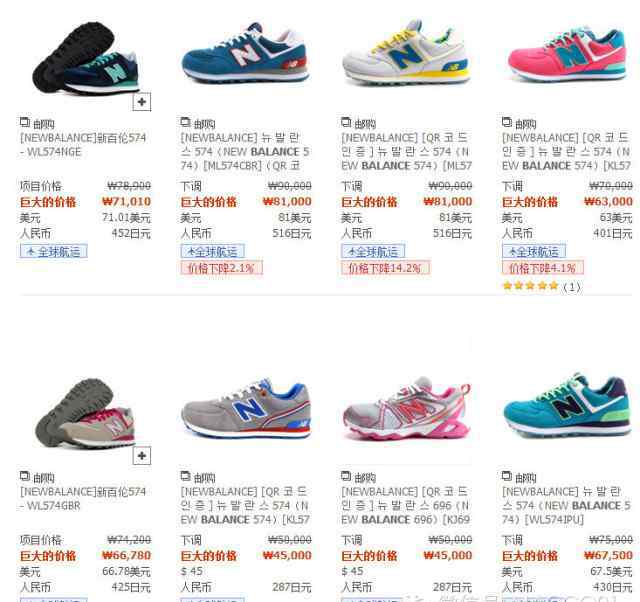Click the mail-order icon above ML574CBR title
Viewport: 640px width, 602px height.
(x=186, y=122)
